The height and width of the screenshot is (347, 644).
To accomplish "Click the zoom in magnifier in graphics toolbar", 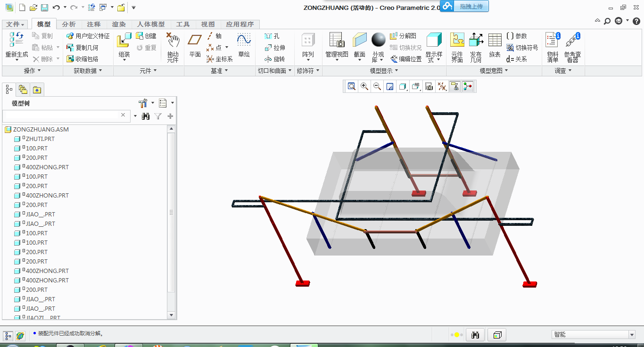I will point(364,86).
